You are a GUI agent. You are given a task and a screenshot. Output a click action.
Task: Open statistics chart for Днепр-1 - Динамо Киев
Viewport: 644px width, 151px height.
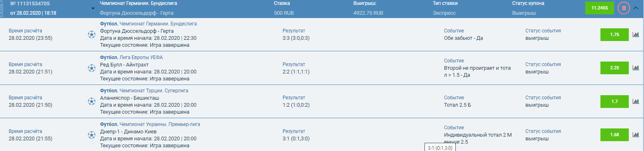(x=636, y=135)
